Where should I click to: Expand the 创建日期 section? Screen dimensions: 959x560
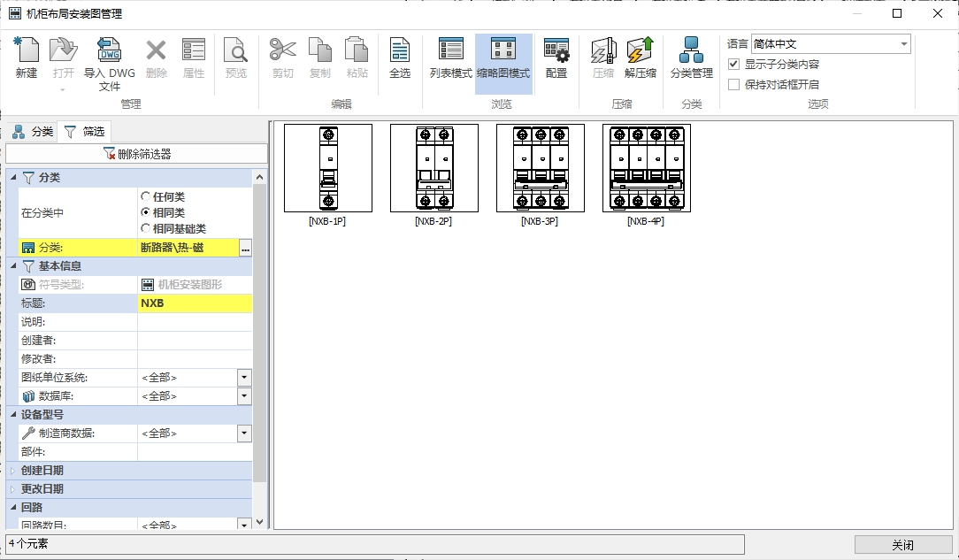(x=13, y=471)
